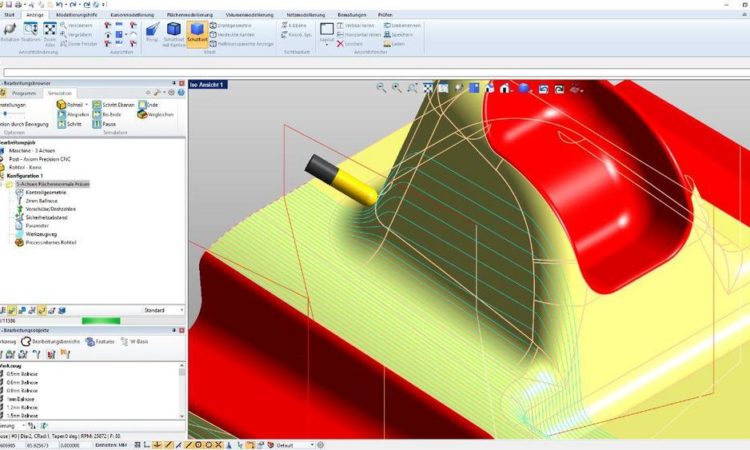The width and height of the screenshot is (750, 450).
Task: Toggle the Drahtgeometrie display option
Action: (214, 24)
